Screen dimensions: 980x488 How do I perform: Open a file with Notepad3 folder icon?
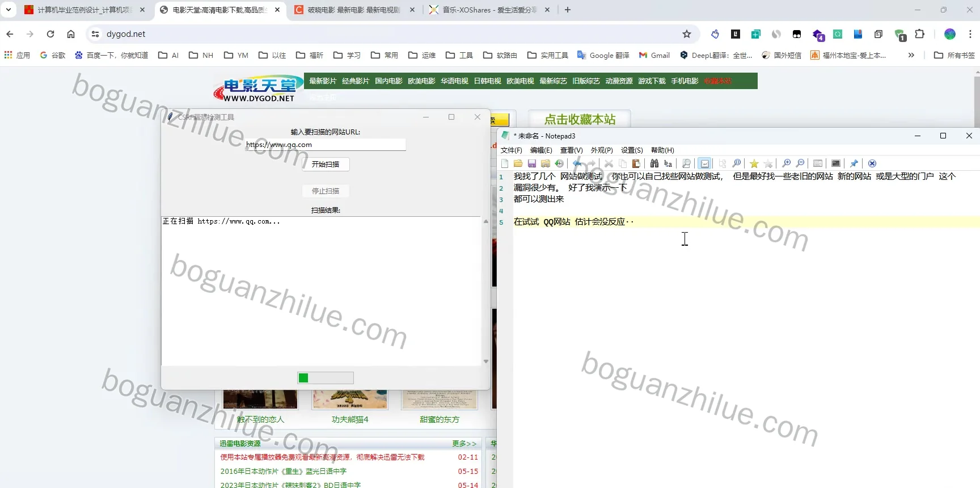(518, 163)
